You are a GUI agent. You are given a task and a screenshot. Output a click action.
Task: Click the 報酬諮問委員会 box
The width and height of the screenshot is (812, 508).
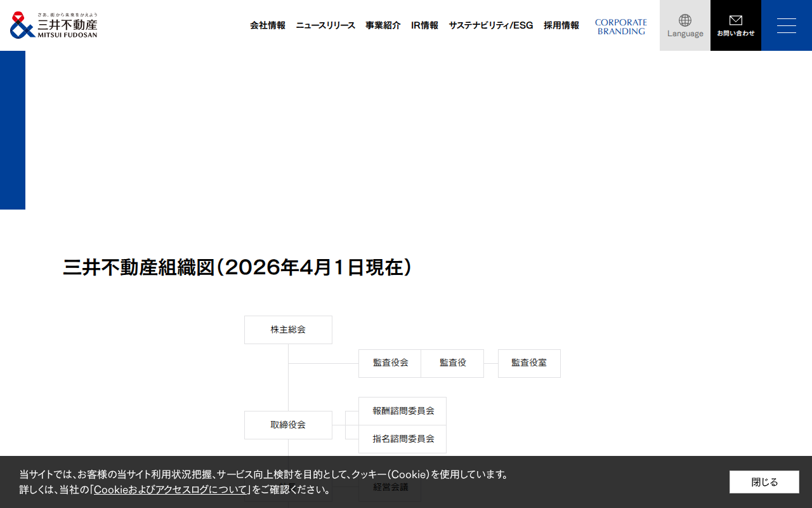[x=402, y=411]
